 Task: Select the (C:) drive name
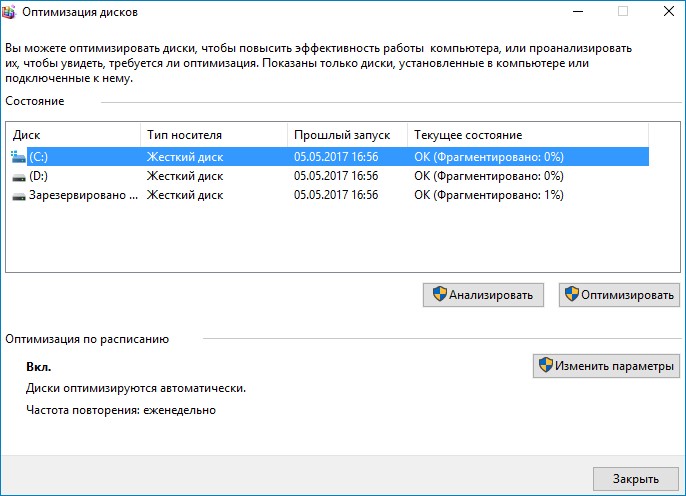[x=39, y=157]
